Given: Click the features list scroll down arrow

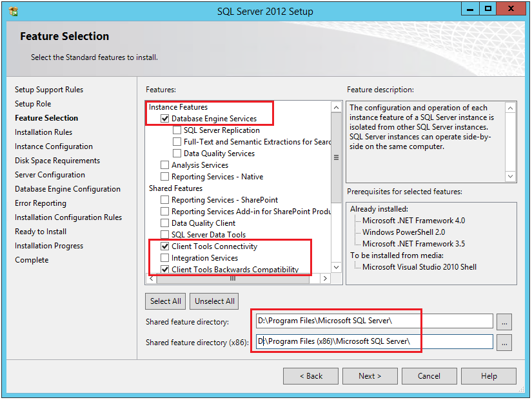Looking at the screenshot, I should coord(336,267).
